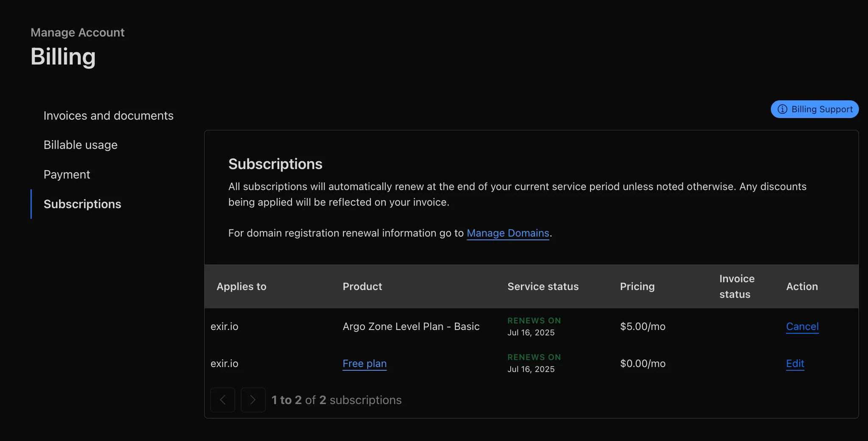
Task: Click the Applies to column header
Action: pyautogui.click(x=242, y=287)
